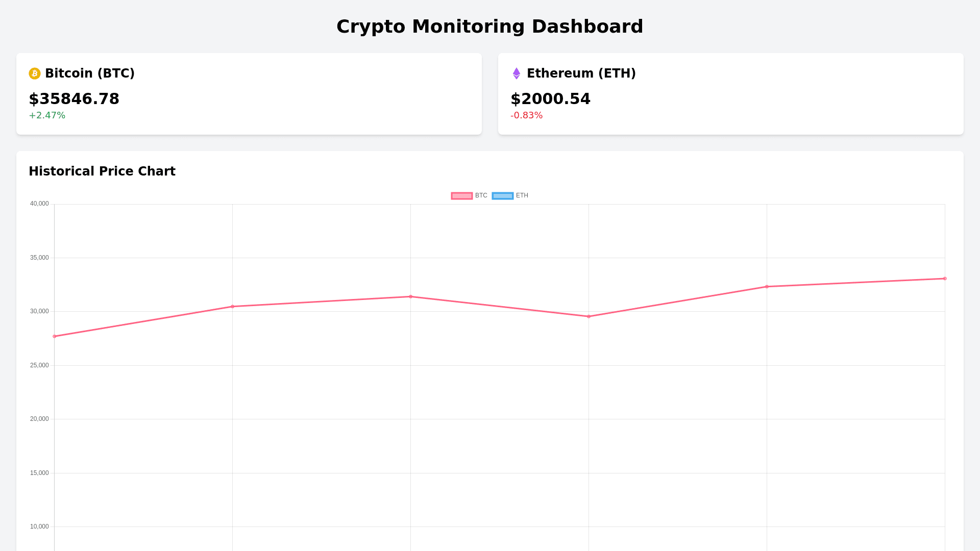Click the 25,000 y-axis label

[x=39, y=365]
